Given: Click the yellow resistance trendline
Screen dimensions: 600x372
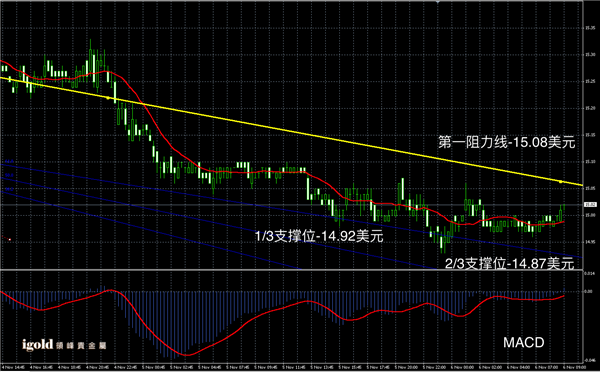Looking at the screenshot, I should [291, 131].
